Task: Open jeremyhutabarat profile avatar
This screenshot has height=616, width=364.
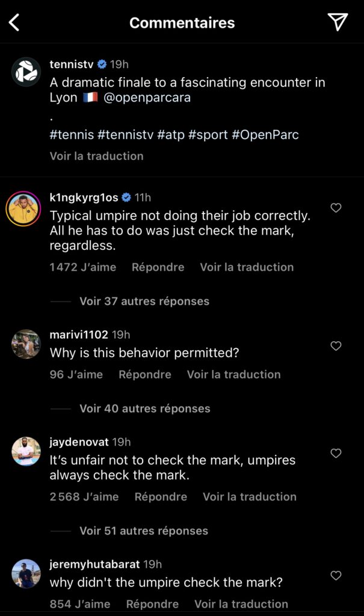Action: (x=26, y=574)
